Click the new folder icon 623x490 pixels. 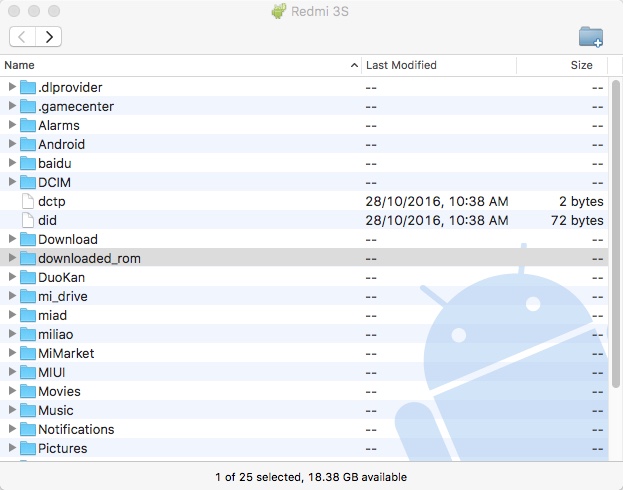tap(590, 37)
